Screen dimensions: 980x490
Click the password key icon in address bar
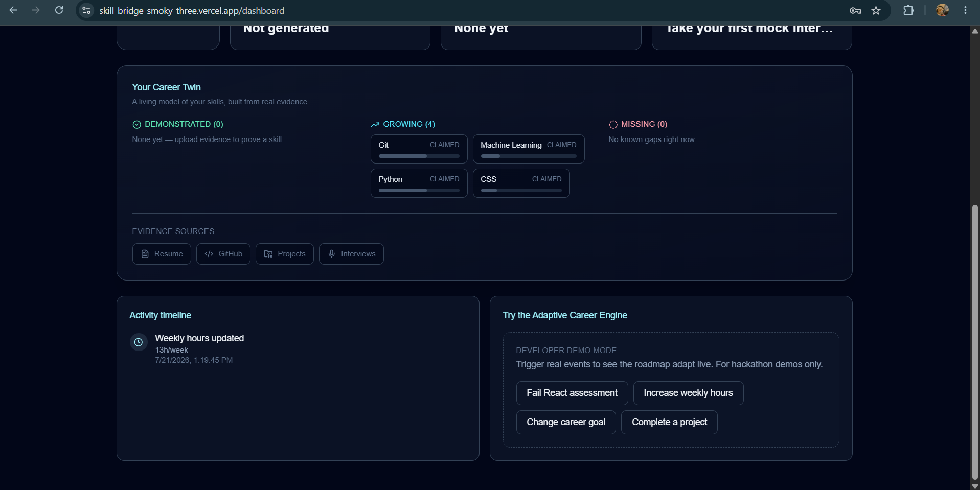855,10
